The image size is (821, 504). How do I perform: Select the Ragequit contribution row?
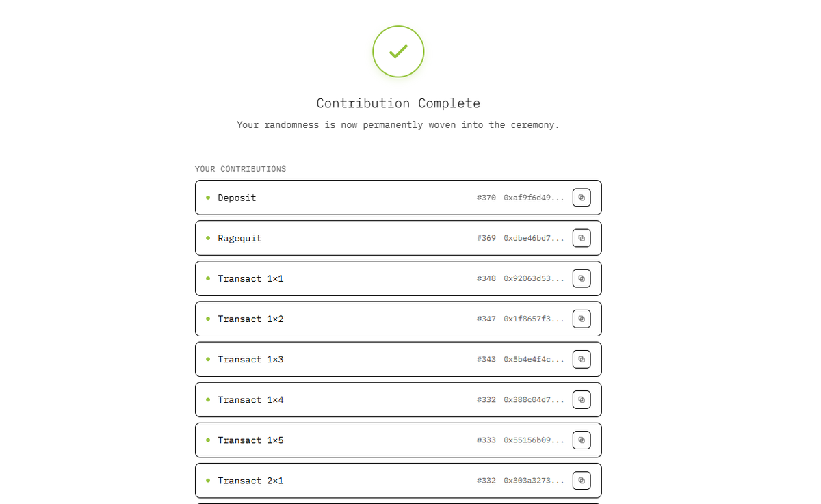tap(398, 238)
